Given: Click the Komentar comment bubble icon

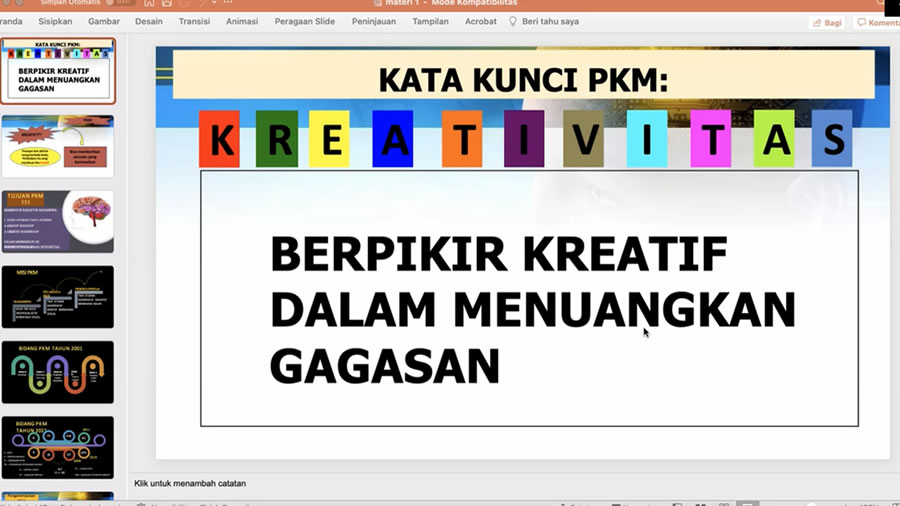Looking at the screenshot, I should click(862, 22).
